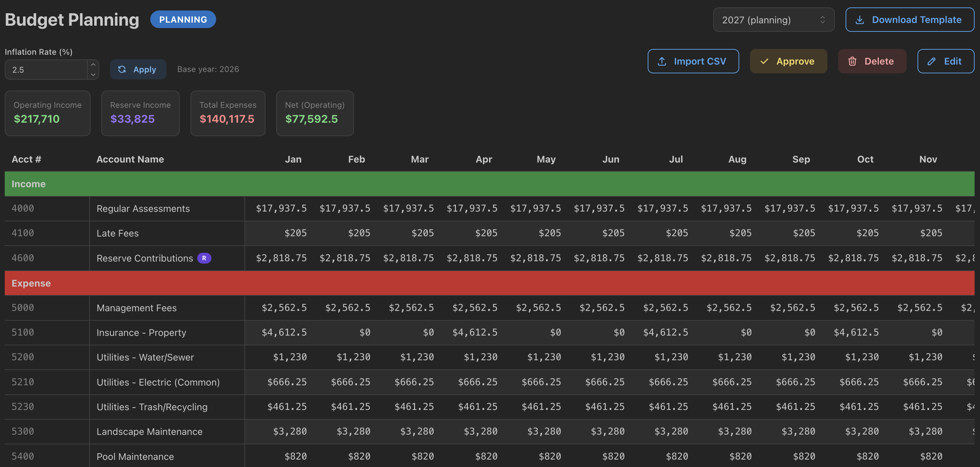Click the Account Name column header

[130, 159]
